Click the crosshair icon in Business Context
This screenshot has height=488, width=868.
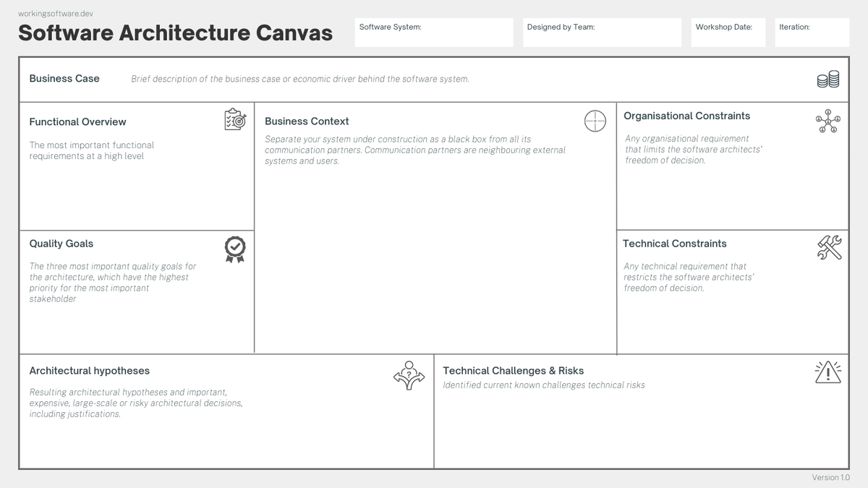[x=595, y=121]
